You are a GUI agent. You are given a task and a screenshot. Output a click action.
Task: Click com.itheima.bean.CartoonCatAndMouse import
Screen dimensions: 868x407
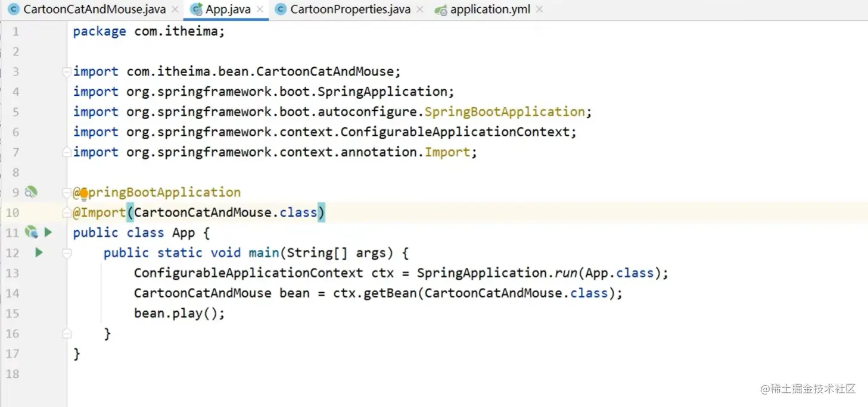260,72
